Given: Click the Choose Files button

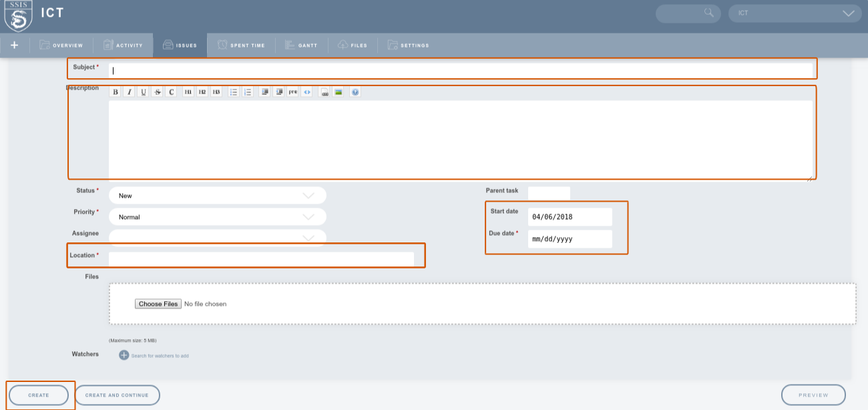Looking at the screenshot, I should click(158, 304).
